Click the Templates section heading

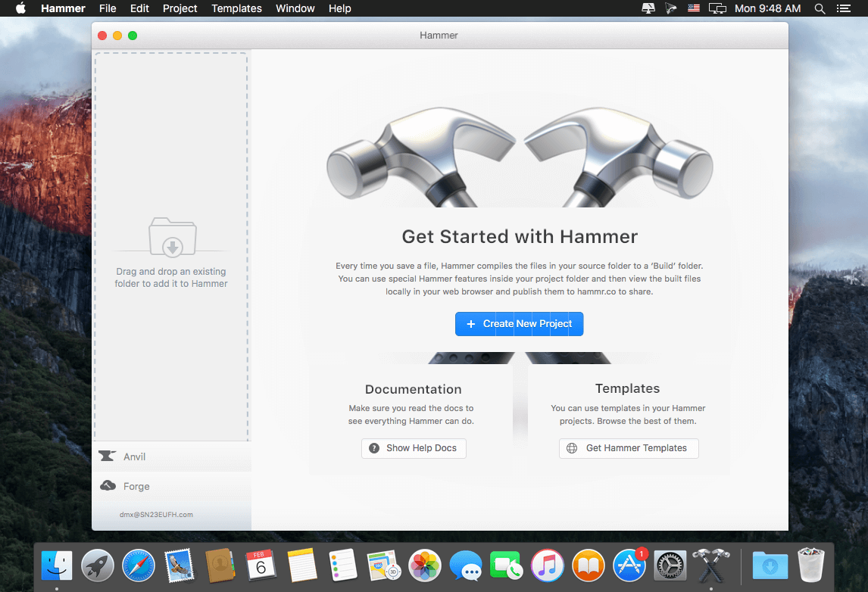point(627,388)
